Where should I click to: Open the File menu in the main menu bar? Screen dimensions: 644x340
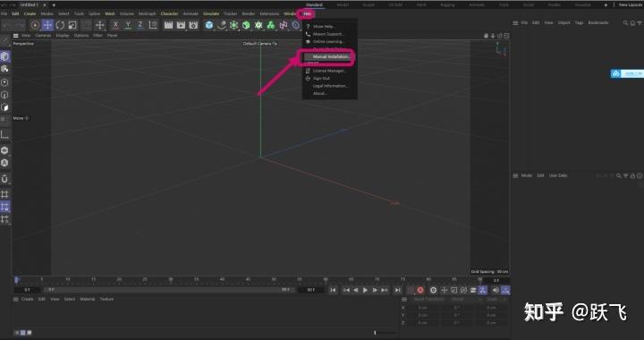pos(4,13)
